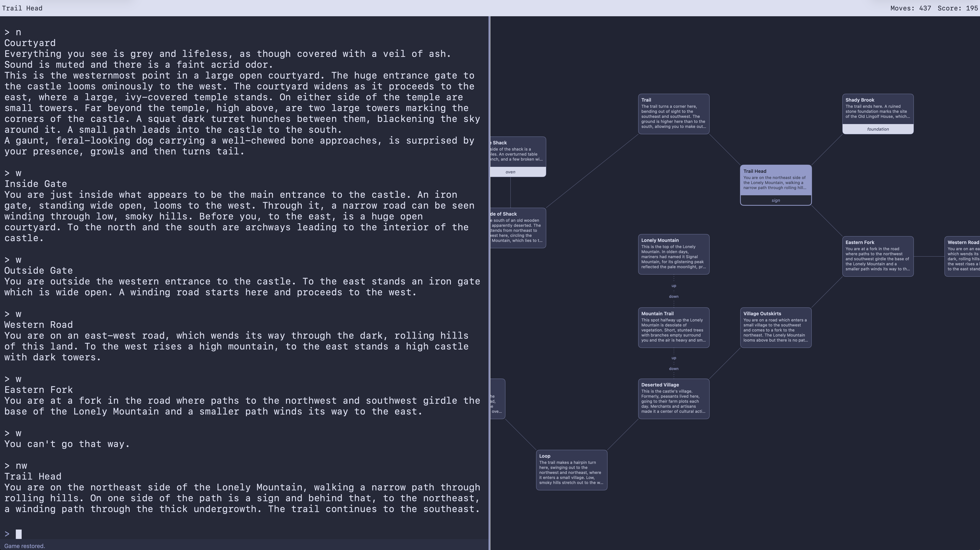
Task: Click 'up' label below Lonely Mountain
Action: coord(673,285)
